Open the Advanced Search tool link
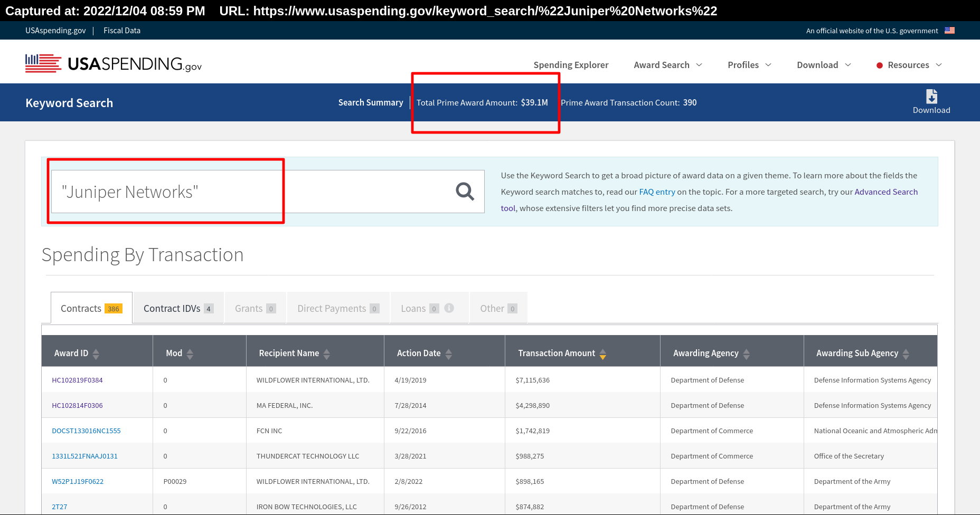 886,192
